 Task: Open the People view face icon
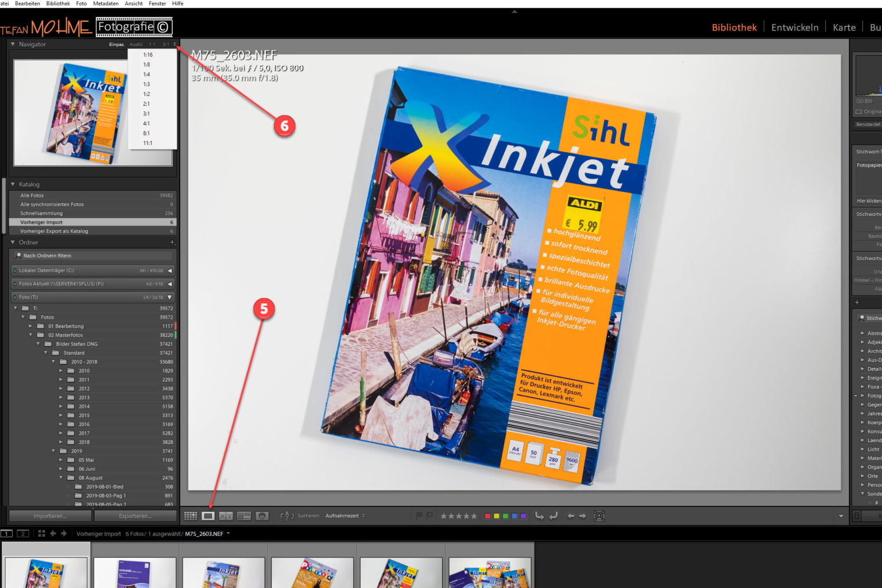click(x=262, y=516)
